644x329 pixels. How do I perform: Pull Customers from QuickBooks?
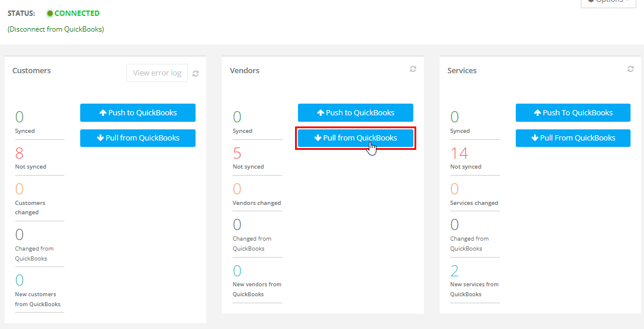(138, 138)
